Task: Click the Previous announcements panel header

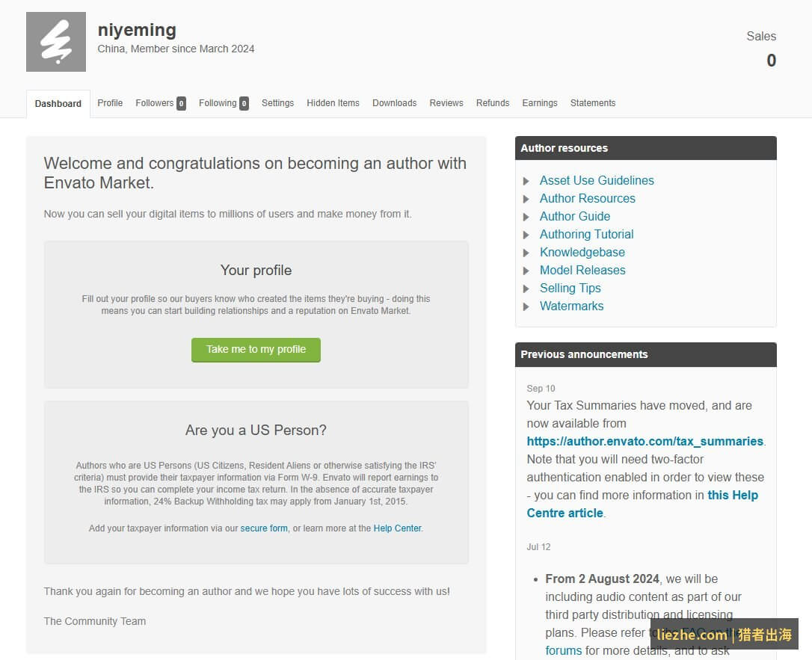Action: (x=646, y=354)
